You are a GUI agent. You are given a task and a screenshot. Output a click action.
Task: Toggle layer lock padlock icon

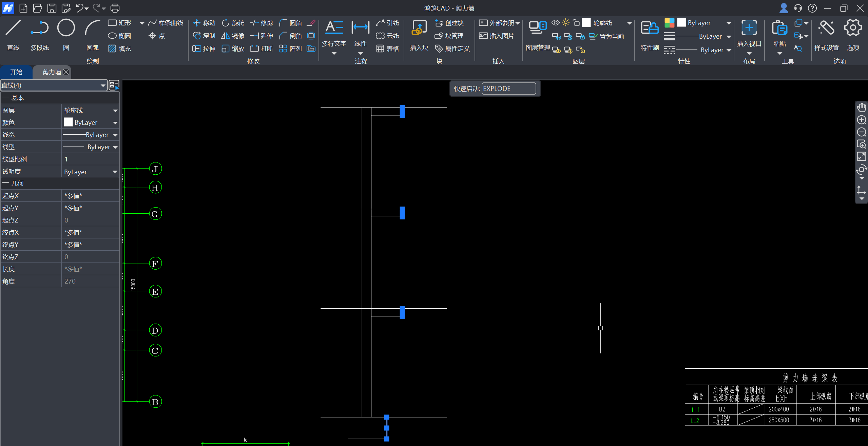click(x=576, y=23)
